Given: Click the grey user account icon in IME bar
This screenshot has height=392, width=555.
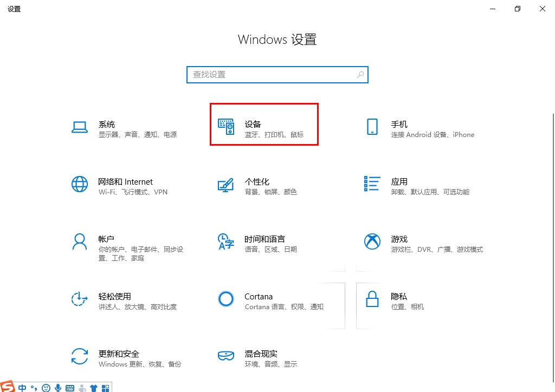Looking at the screenshot, I should [x=82, y=388].
